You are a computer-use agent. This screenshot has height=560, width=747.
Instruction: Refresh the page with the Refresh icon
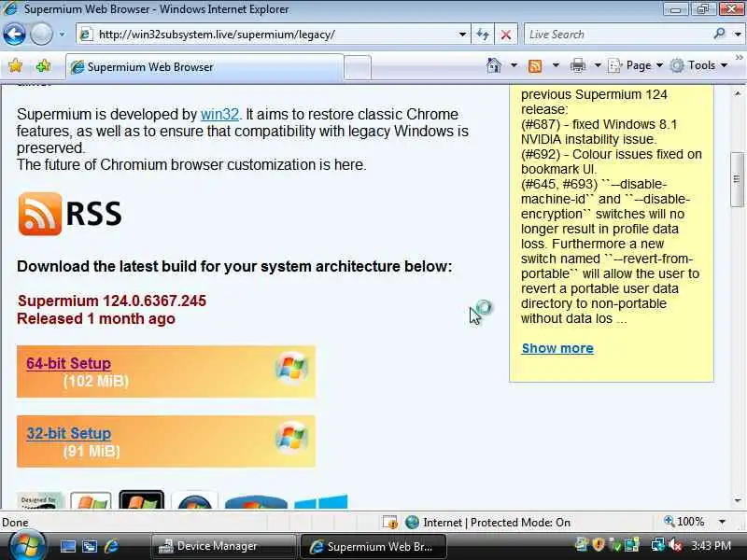(483, 35)
